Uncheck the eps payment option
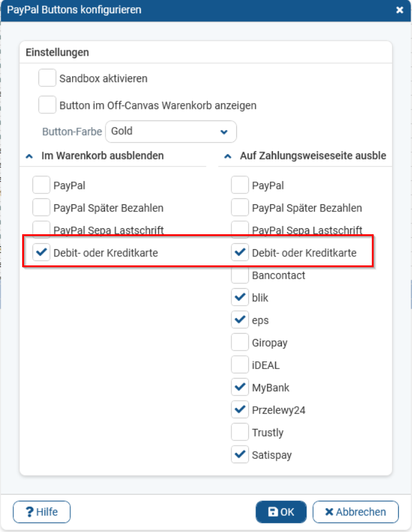The height and width of the screenshot is (532, 412). (240, 320)
